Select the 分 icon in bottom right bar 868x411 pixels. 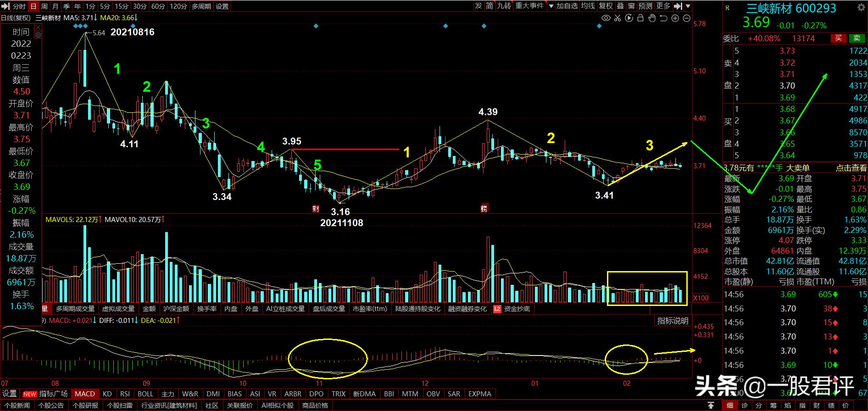pos(759,405)
